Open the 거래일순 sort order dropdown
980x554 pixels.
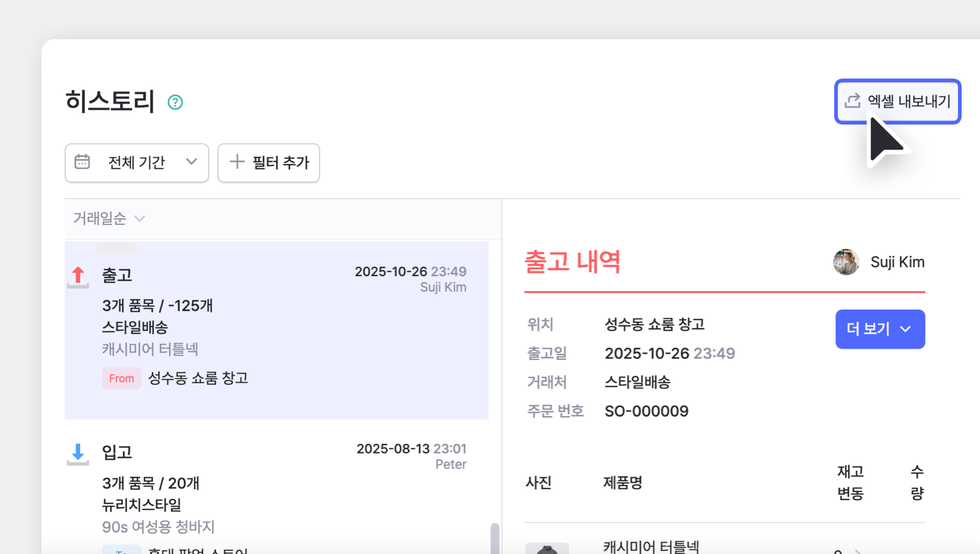[x=108, y=219]
